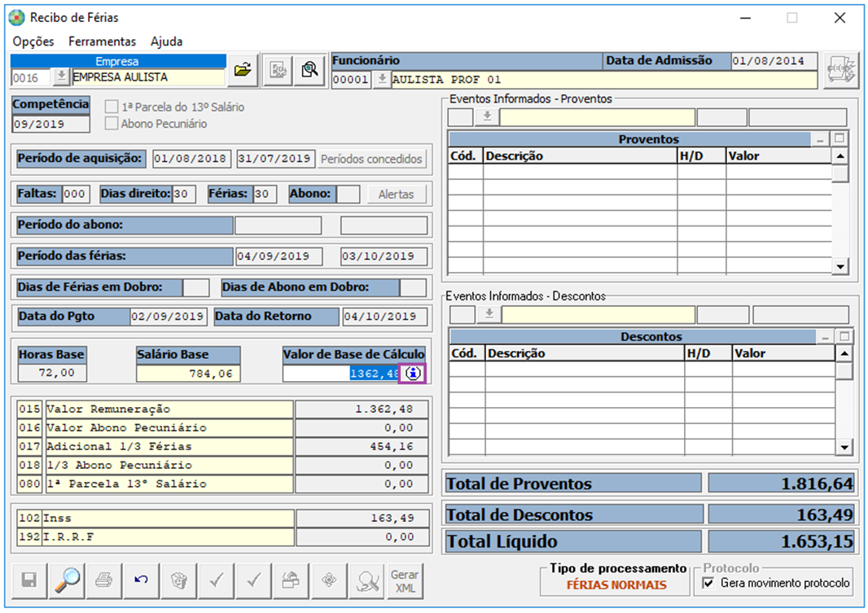Click the Empresa code field 0016
Viewport: 868px width, 613px height.
click(x=32, y=77)
